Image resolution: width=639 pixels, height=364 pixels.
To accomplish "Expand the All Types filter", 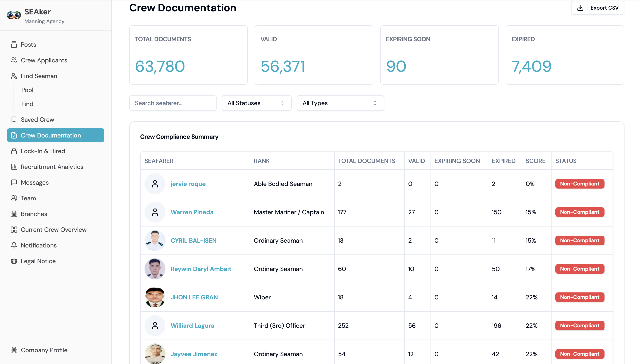I will click(340, 103).
